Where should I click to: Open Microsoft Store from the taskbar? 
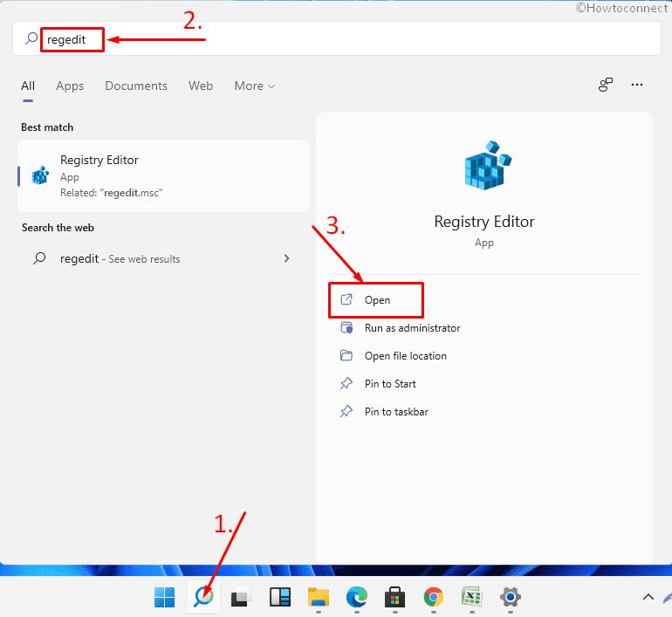pyautogui.click(x=394, y=597)
